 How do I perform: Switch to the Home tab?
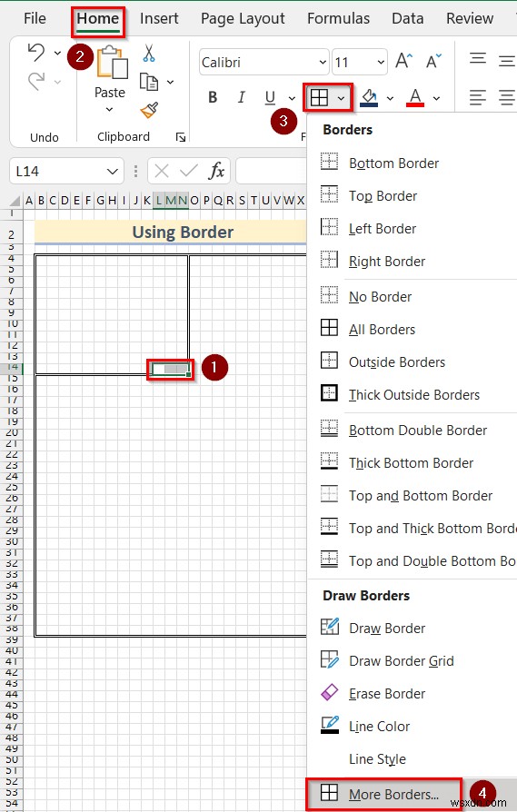click(x=98, y=19)
